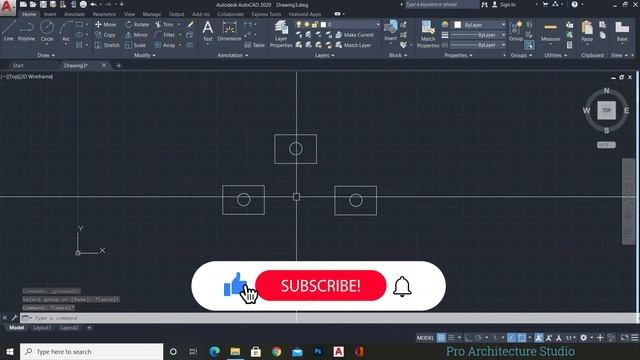The height and width of the screenshot is (360, 640).
Task: Expand the Modify panel
Action: pos(144,55)
